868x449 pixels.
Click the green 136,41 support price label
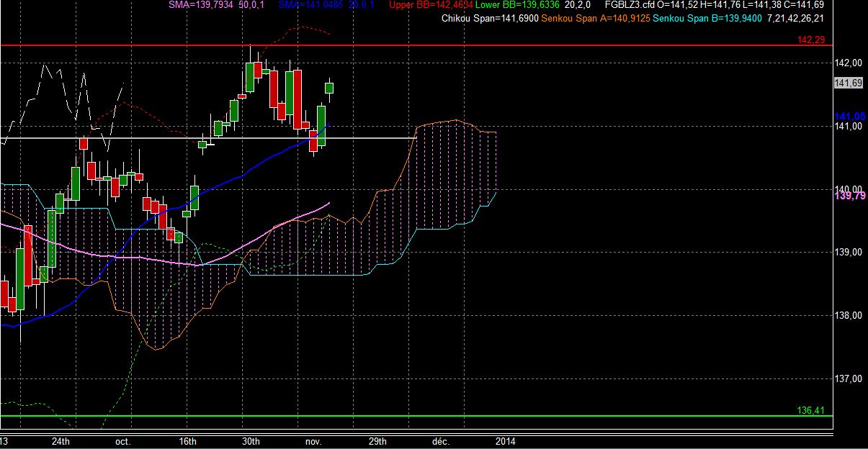810,410
